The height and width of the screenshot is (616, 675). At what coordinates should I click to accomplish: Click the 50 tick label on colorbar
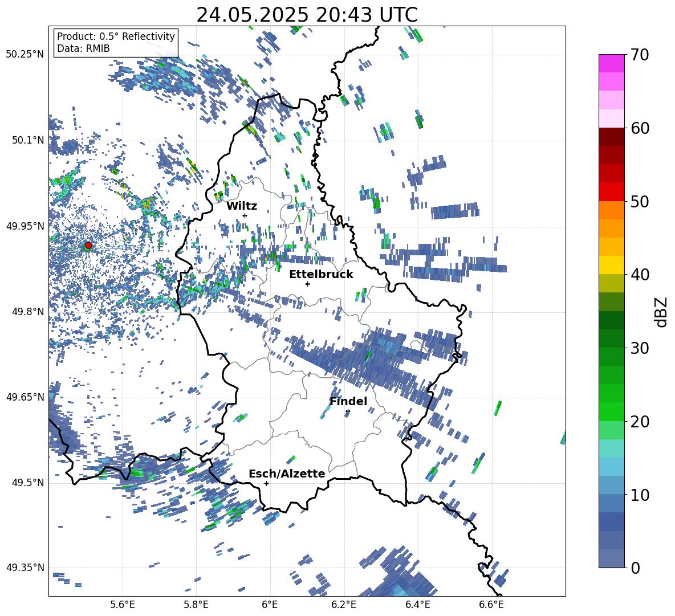click(640, 201)
